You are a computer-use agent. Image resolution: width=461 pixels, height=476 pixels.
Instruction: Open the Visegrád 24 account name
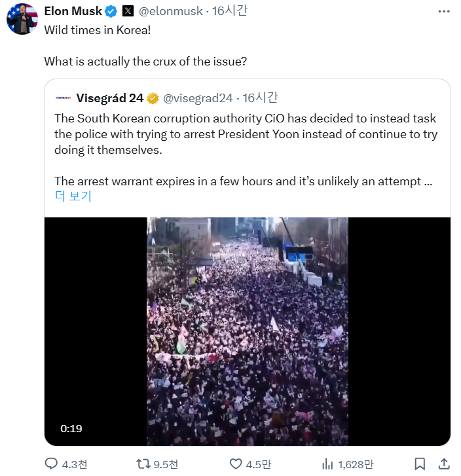tap(109, 98)
